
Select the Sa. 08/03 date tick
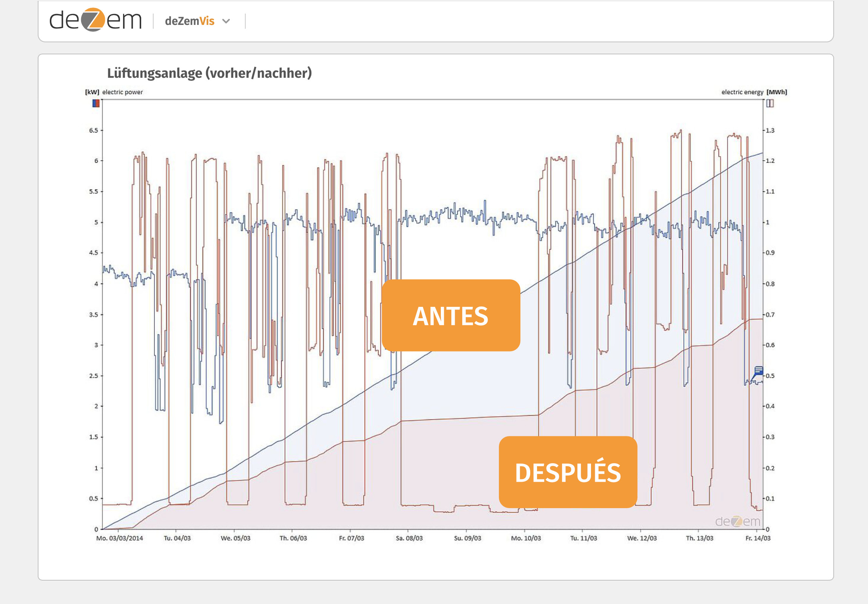pyautogui.click(x=409, y=538)
